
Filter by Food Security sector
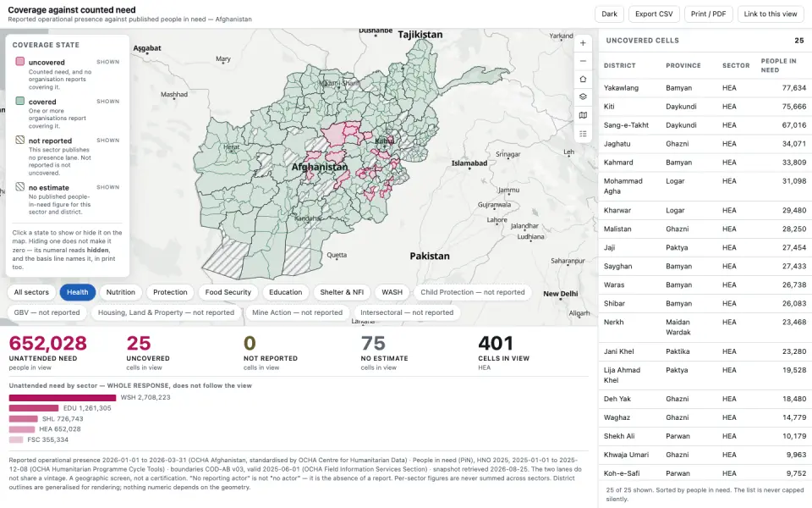(x=228, y=292)
